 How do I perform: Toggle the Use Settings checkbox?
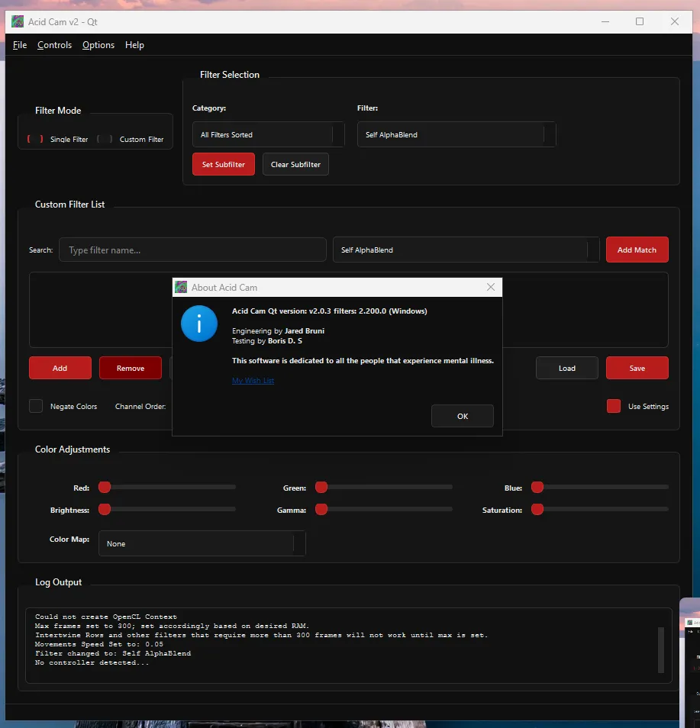614,406
